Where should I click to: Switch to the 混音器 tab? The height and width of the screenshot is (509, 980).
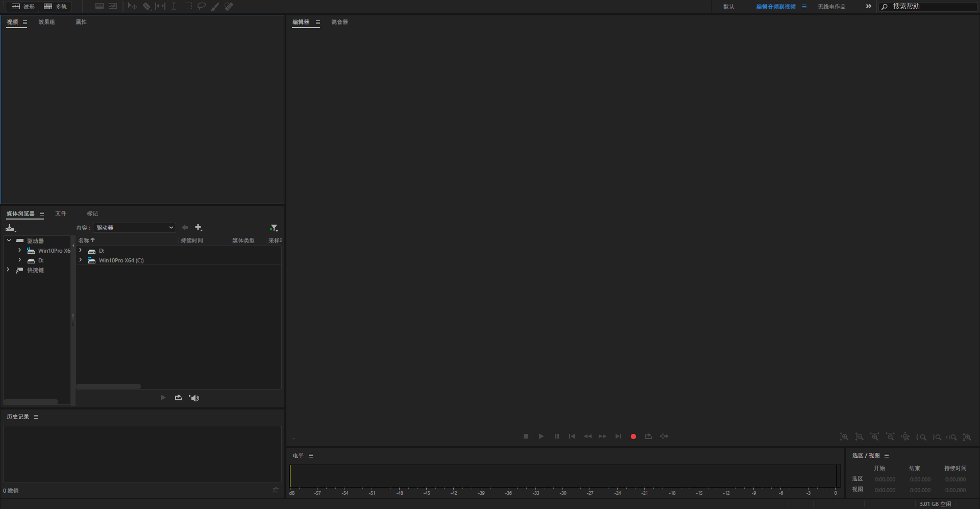339,22
